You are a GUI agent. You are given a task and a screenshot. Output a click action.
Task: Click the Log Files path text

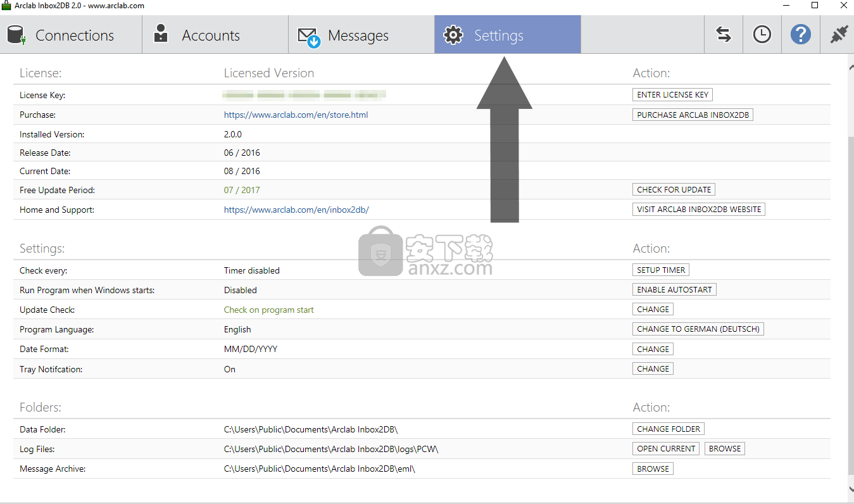point(331,449)
